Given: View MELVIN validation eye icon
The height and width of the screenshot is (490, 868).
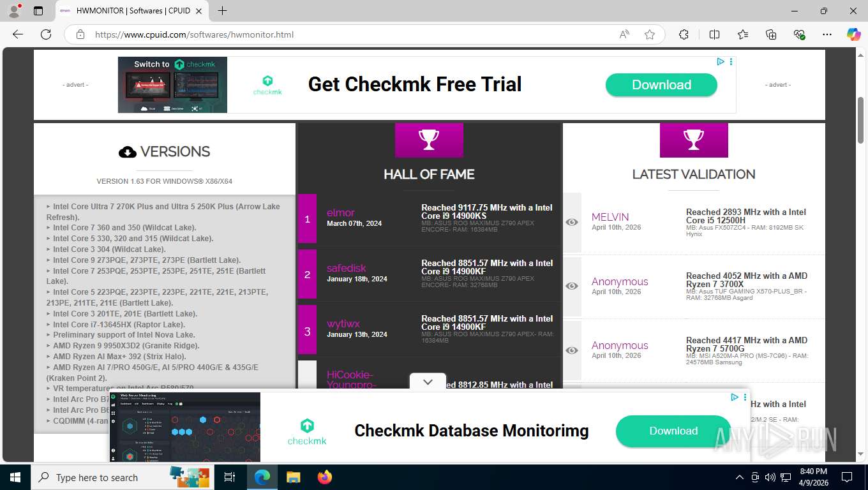Looking at the screenshot, I should coord(572,222).
